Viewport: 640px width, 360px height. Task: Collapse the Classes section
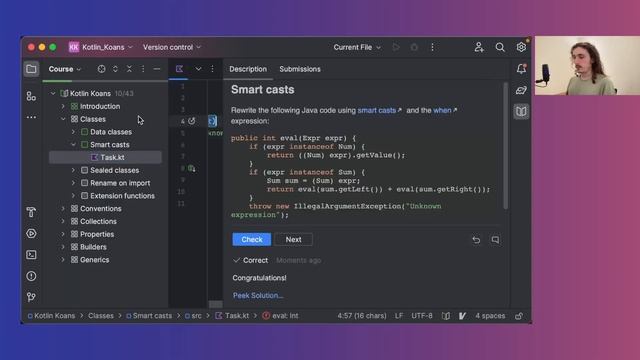click(63, 119)
